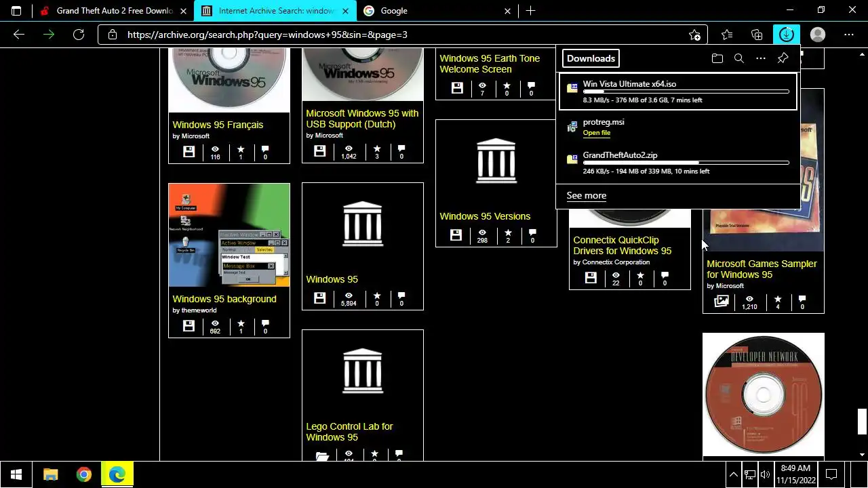Image resolution: width=868 pixels, height=488 pixels.
Task: Click the forward navigation arrow
Action: (x=49, y=35)
